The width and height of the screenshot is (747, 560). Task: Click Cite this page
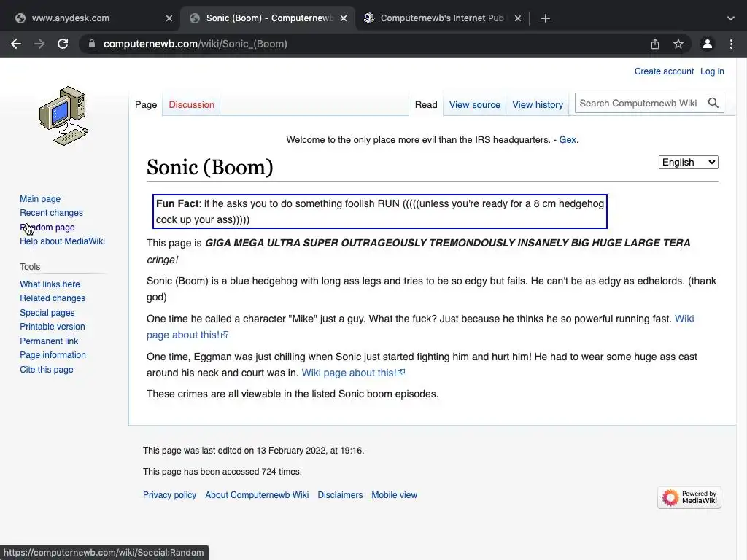[x=46, y=370]
